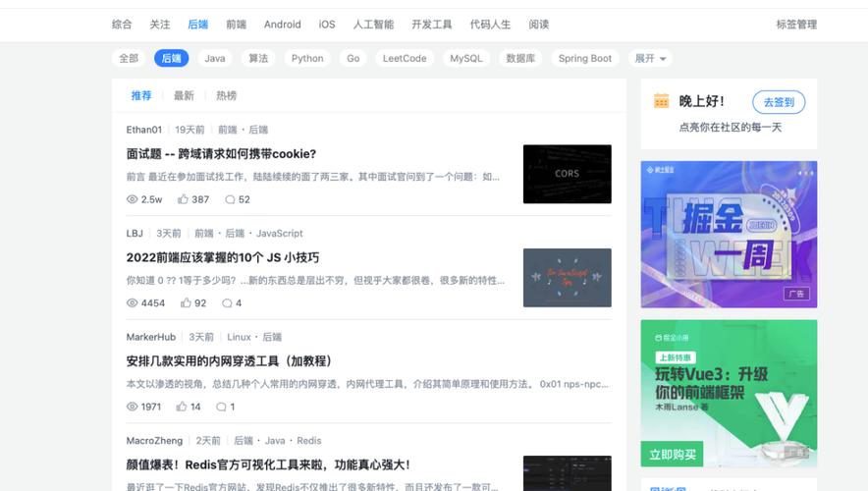This screenshot has width=868, height=491.
Task: Open Redis article thumbnail
Action: coord(567,473)
